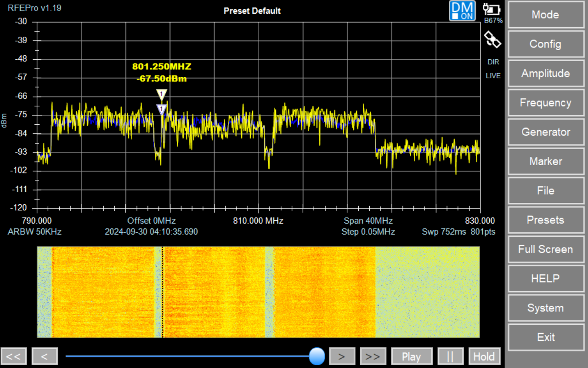The width and height of the screenshot is (588, 368).
Task: Fast-forward sweeps with the double-arrow icon
Action: pyautogui.click(x=373, y=356)
